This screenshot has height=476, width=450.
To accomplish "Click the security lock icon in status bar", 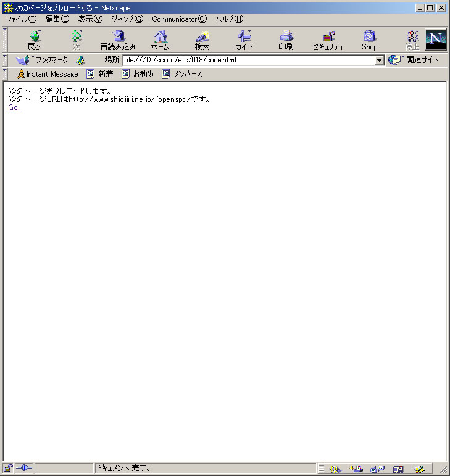I will pyautogui.click(x=8, y=468).
